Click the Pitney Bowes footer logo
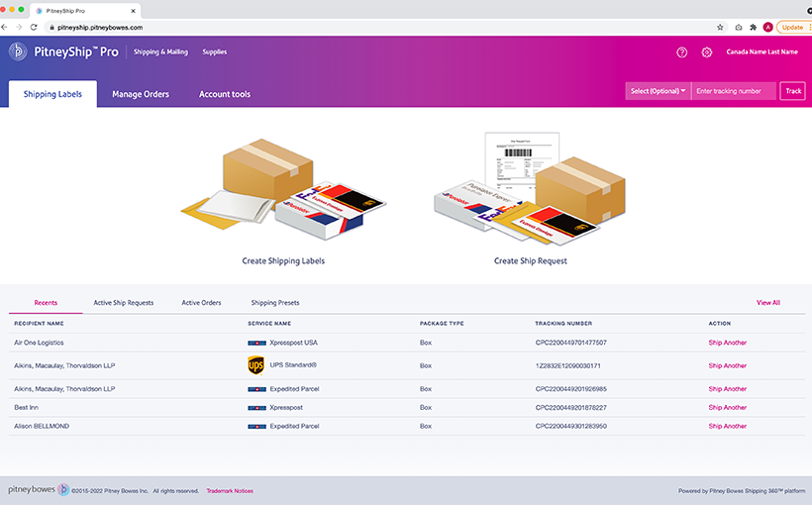812x505 pixels. (39, 489)
